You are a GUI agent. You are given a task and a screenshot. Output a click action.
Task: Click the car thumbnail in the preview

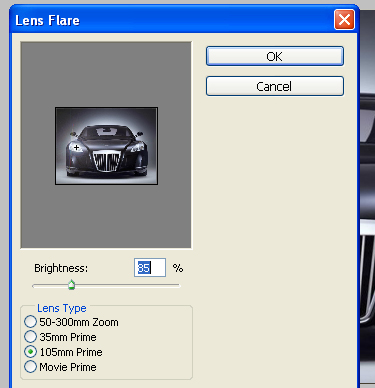pyautogui.click(x=106, y=146)
